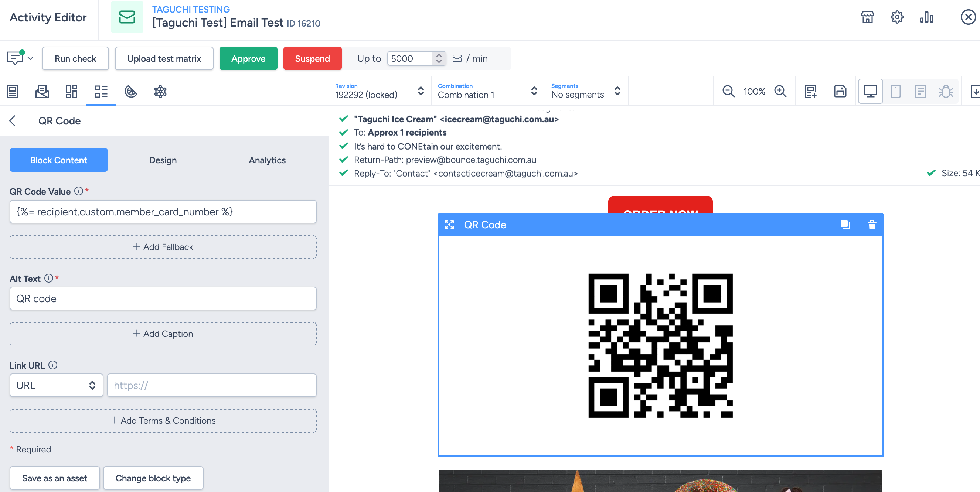Viewport: 980px width, 492px height.
Task: Focus the send rate 5000 field
Action: [x=410, y=59]
